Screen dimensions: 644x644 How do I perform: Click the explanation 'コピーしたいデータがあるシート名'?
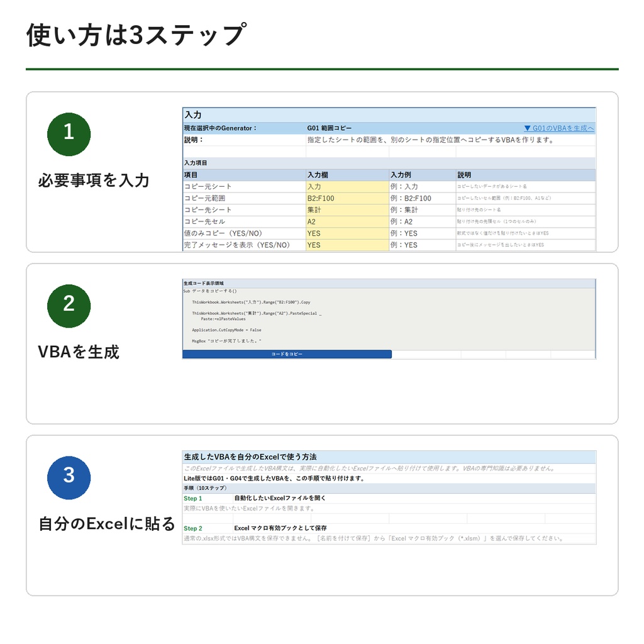(492, 186)
